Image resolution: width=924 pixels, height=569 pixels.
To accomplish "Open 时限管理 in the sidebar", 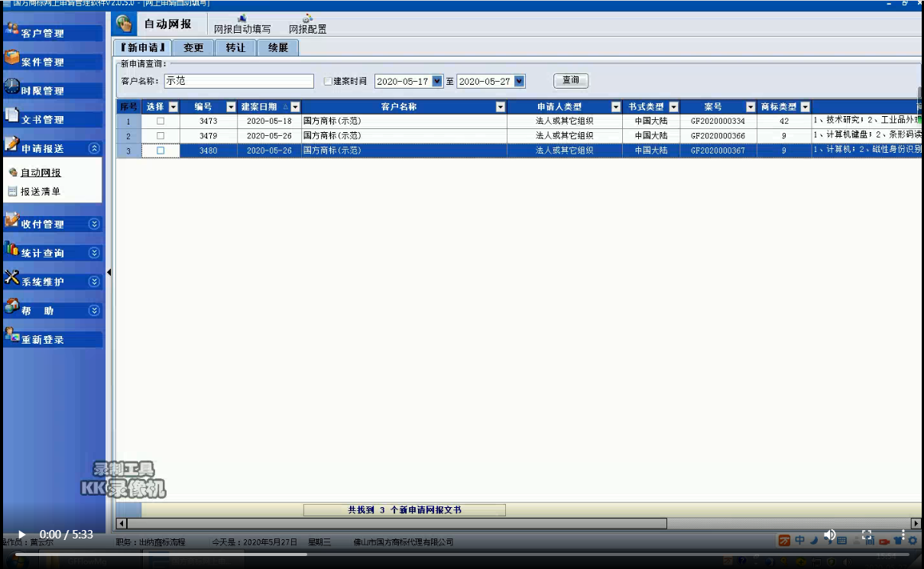I will 52,91.
